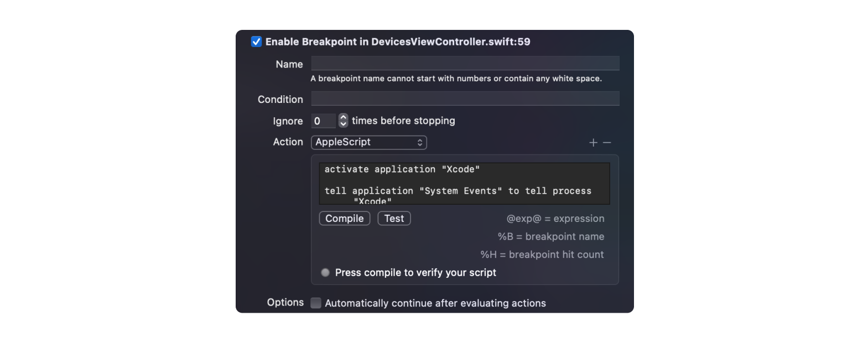Open the AppleScript action type dropdown
Image resolution: width=868 pixels, height=342 pixels.
368,142
